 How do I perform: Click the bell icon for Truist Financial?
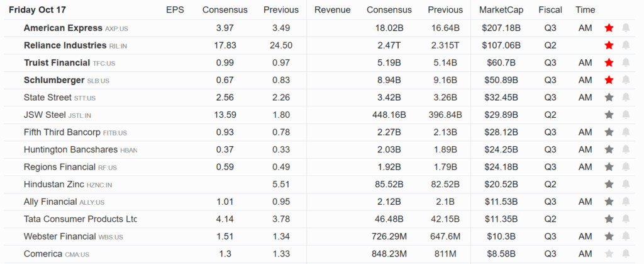(626, 63)
